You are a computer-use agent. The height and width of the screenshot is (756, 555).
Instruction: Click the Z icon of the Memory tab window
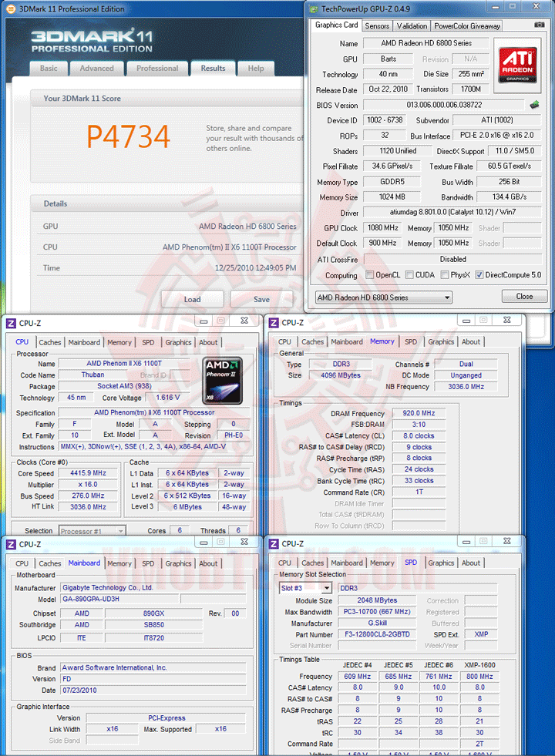[x=274, y=323]
